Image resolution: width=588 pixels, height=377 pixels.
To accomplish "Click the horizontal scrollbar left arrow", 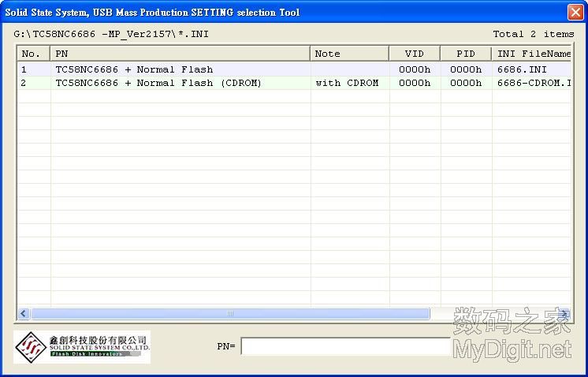I will (24, 314).
